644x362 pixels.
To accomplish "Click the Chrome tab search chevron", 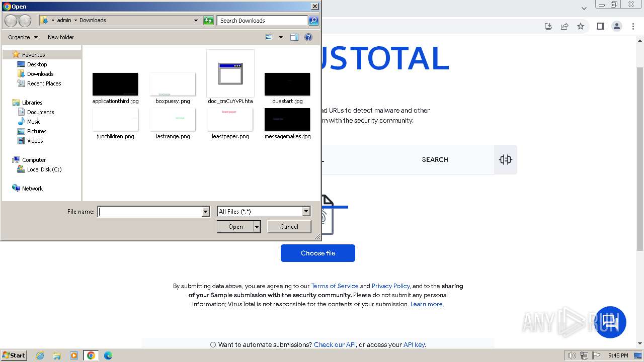I will point(584,8).
